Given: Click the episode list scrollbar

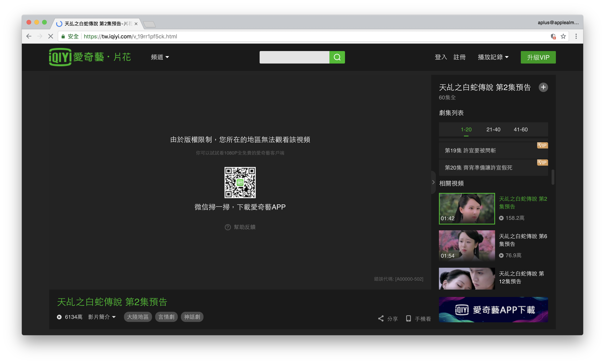Looking at the screenshot, I should coord(553,177).
